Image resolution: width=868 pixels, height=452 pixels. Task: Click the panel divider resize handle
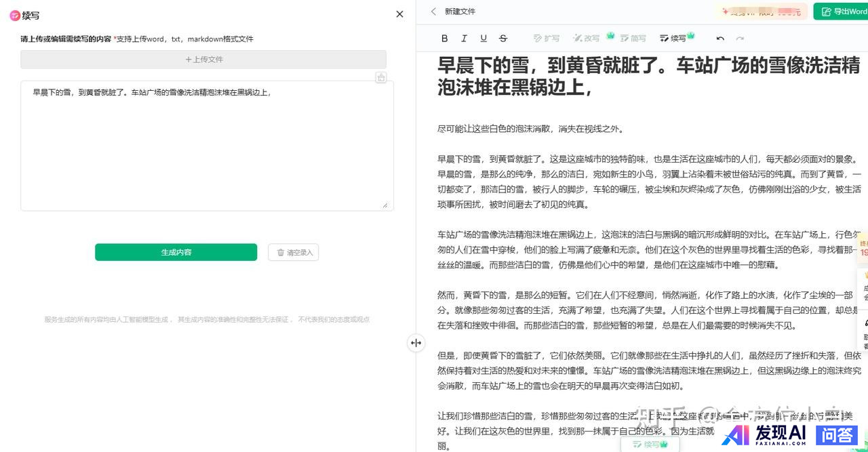tap(416, 343)
